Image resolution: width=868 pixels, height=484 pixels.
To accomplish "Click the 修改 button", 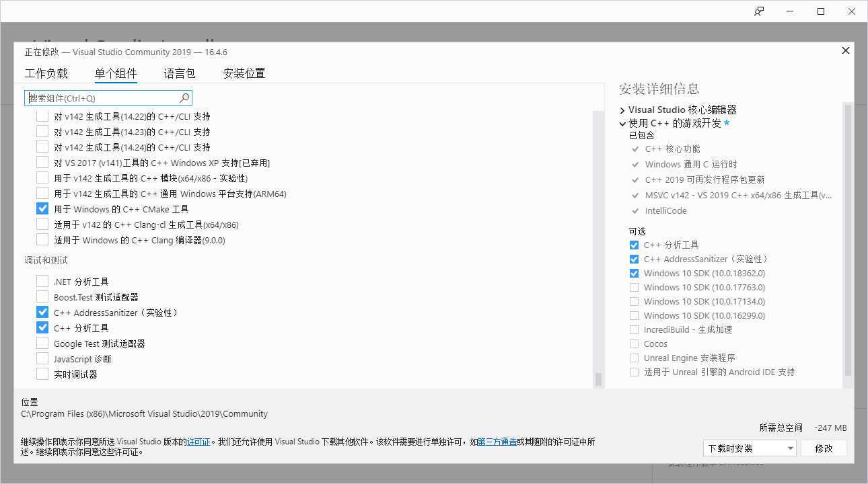I will click(x=824, y=448).
